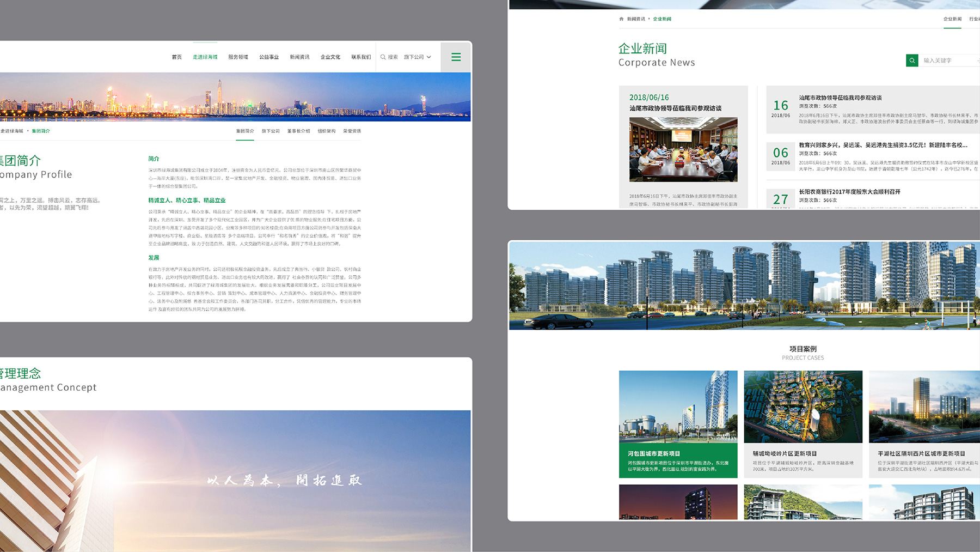Go to 公益事业 navigation item
Viewport: 980px width, 552px height.
coord(269,57)
